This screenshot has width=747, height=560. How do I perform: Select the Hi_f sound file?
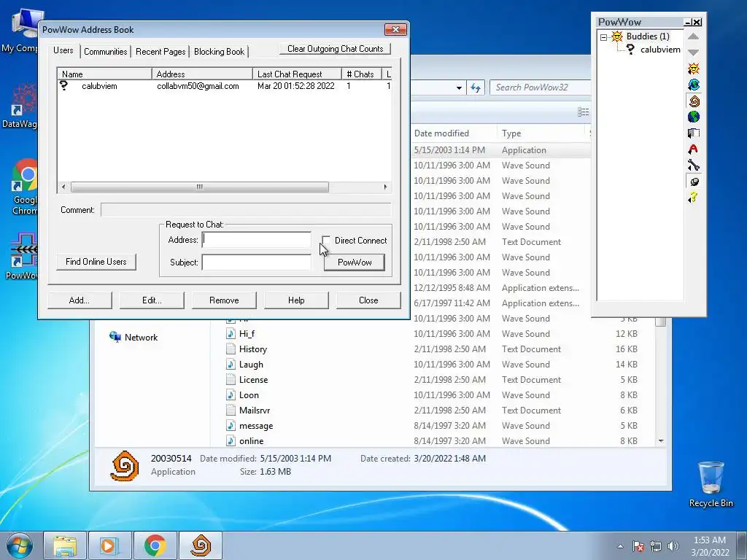click(247, 334)
